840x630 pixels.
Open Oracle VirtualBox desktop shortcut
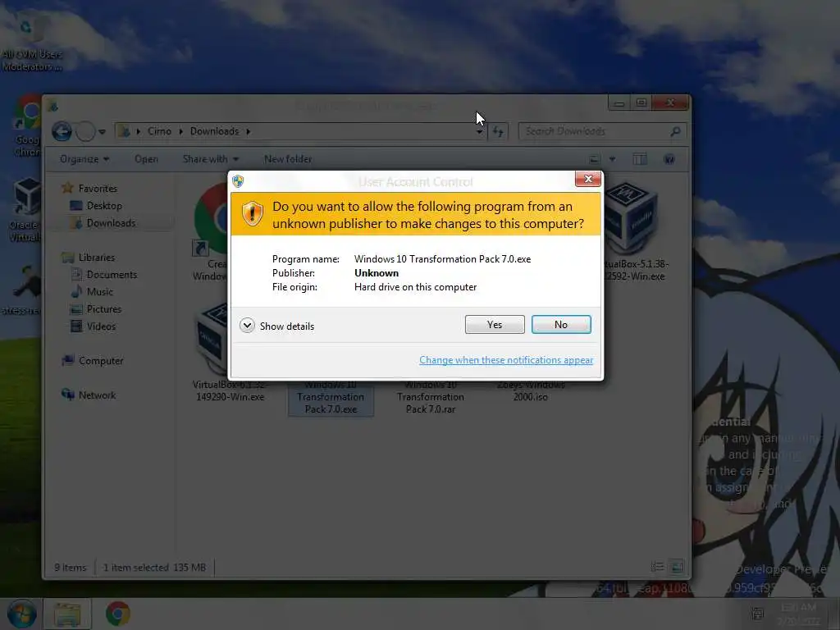pyautogui.click(x=24, y=210)
